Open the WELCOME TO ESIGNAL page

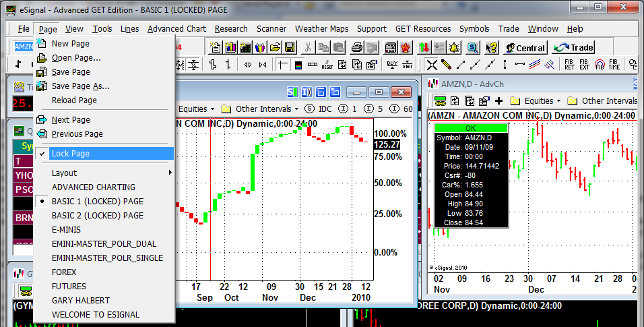104,315
